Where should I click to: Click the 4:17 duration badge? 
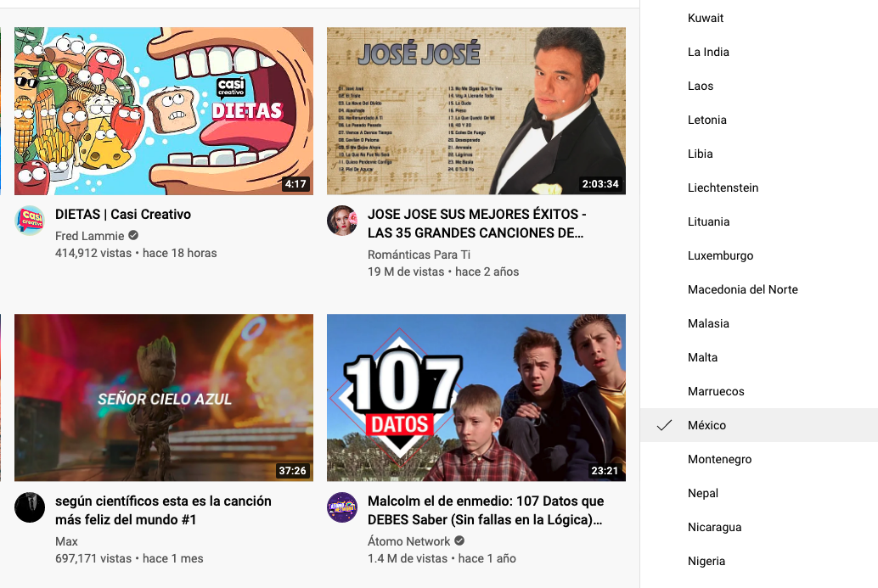coord(295,184)
